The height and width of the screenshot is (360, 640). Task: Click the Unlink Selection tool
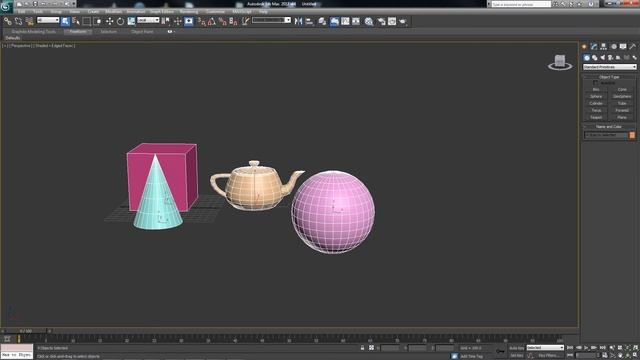click(18, 21)
